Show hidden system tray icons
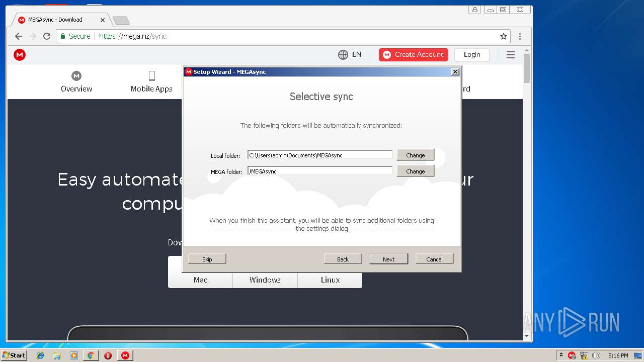The height and width of the screenshot is (362, 644). tap(561, 355)
